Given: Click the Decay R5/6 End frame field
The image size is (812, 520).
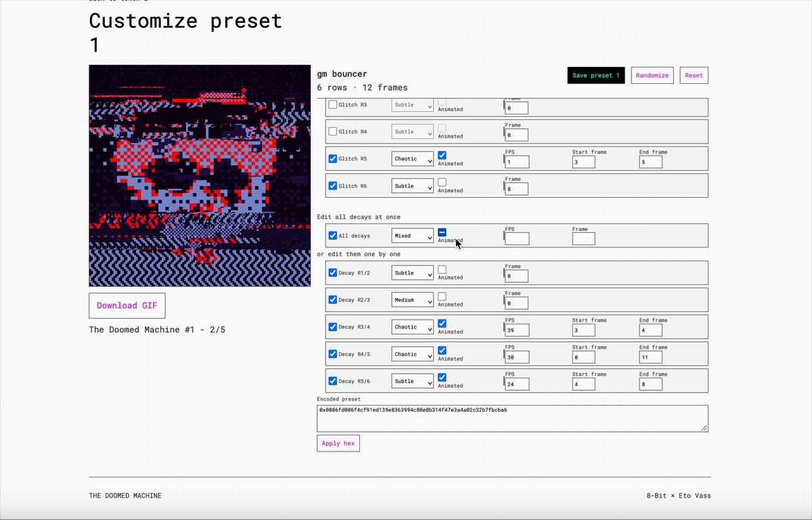Looking at the screenshot, I should tap(651, 384).
